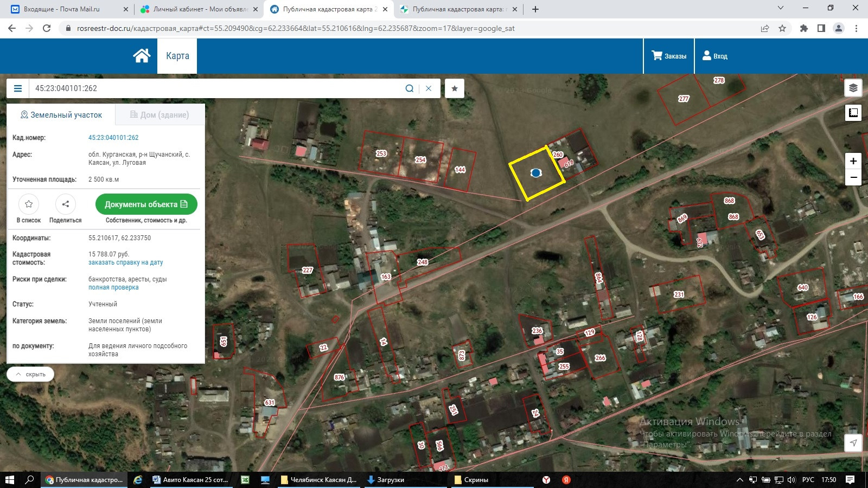Open the Windows Start menu
Image resolution: width=868 pixels, height=488 pixels.
(x=9, y=480)
